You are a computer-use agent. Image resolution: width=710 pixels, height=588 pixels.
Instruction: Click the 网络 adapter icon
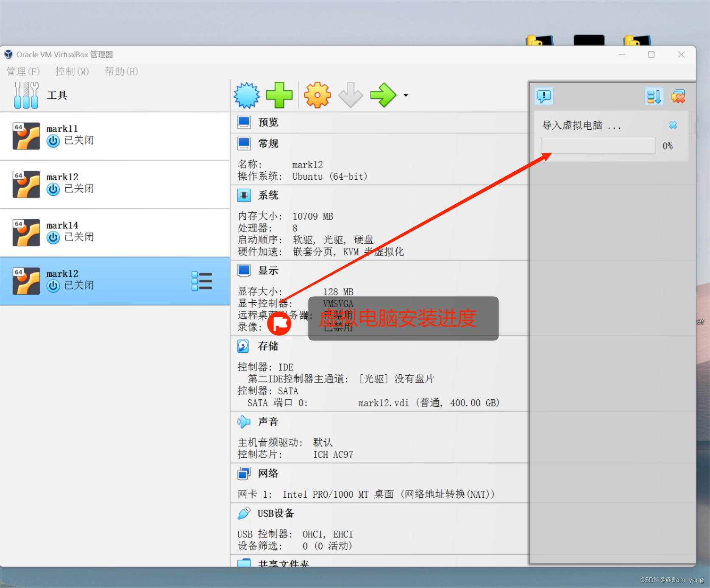[x=244, y=474]
